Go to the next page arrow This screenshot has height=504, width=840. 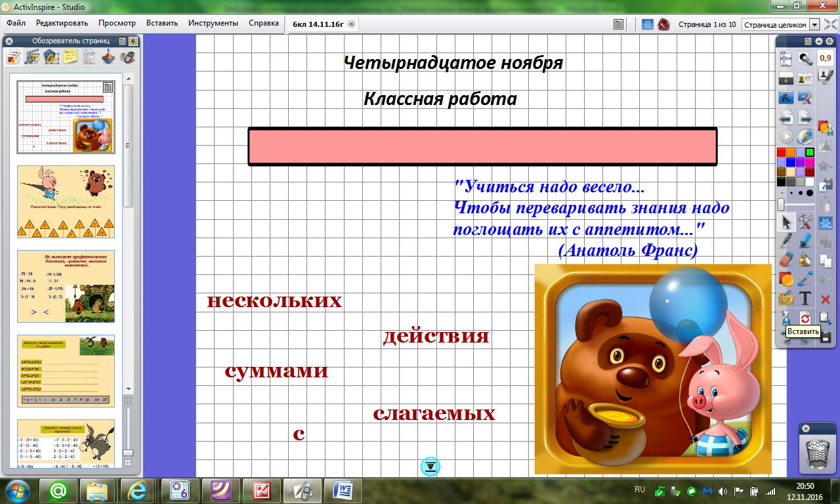click(x=805, y=118)
